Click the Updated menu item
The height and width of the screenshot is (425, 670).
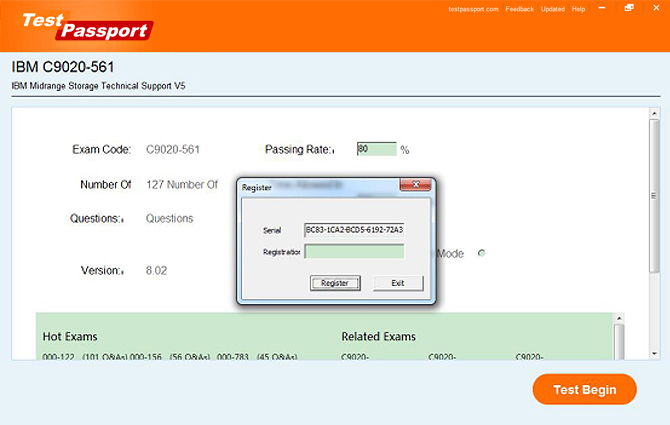(x=552, y=9)
